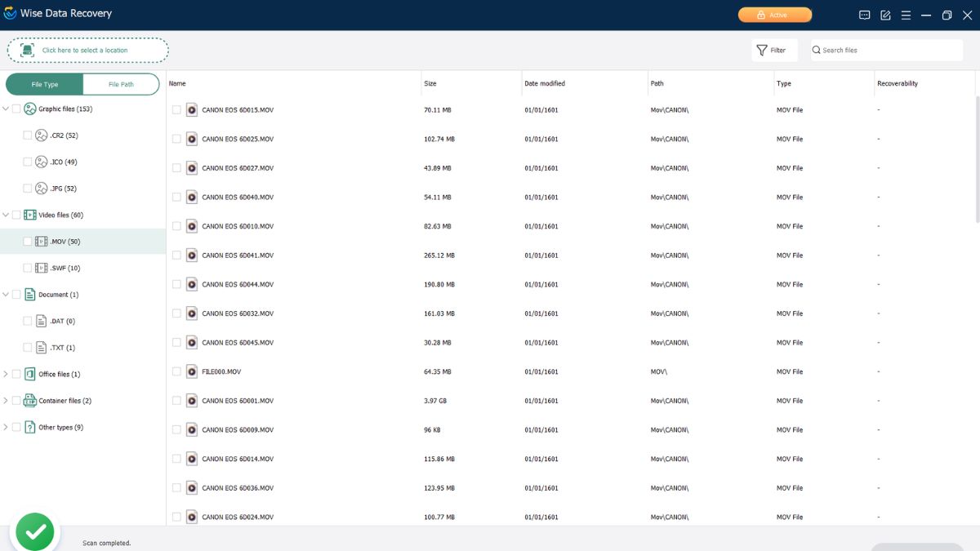Click the orange Active button

[x=775, y=15]
